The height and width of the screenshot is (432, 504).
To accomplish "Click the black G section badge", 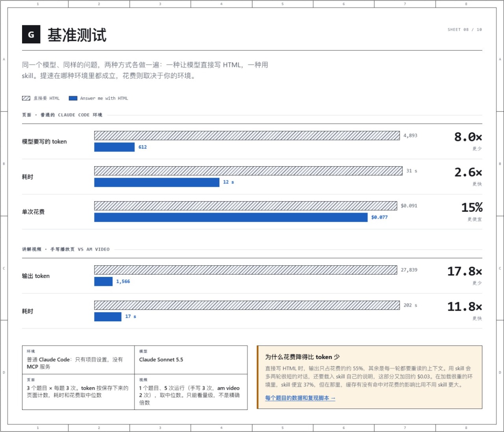I will 31,35.
